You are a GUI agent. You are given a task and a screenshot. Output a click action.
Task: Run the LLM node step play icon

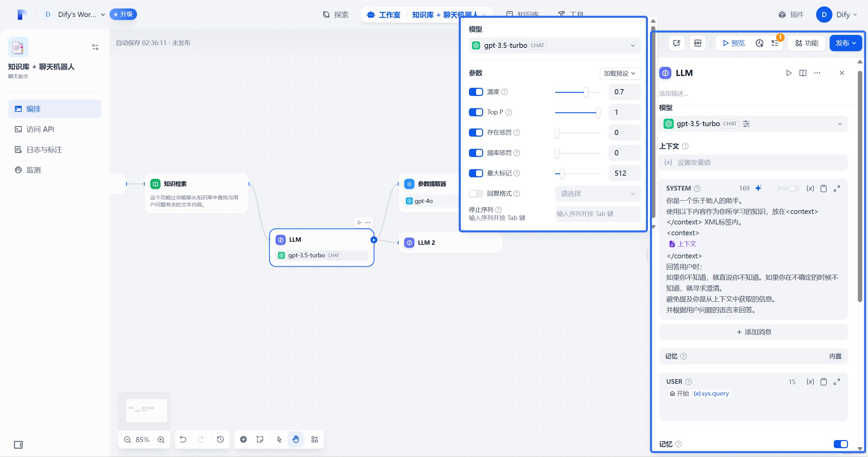click(789, 73)
